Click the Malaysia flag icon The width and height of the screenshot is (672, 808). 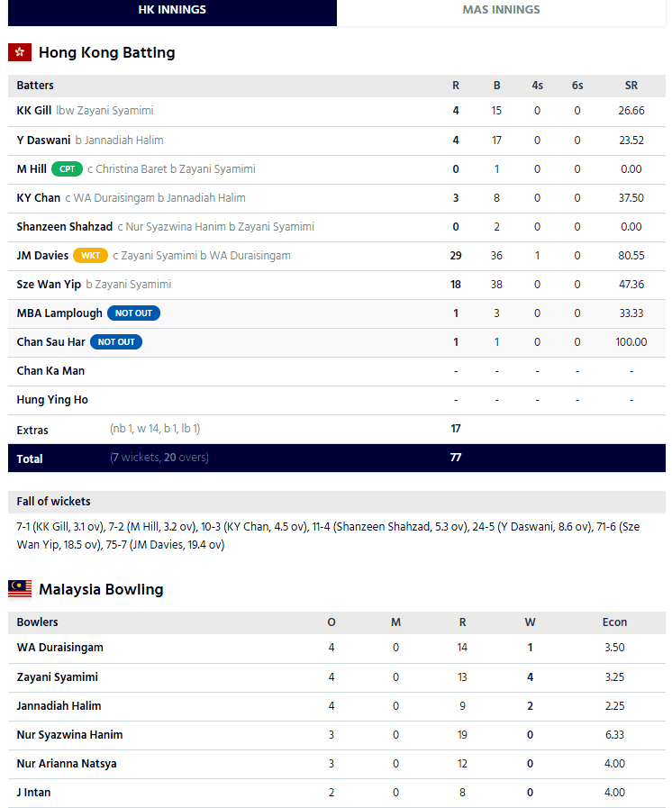tap(20, 589)
